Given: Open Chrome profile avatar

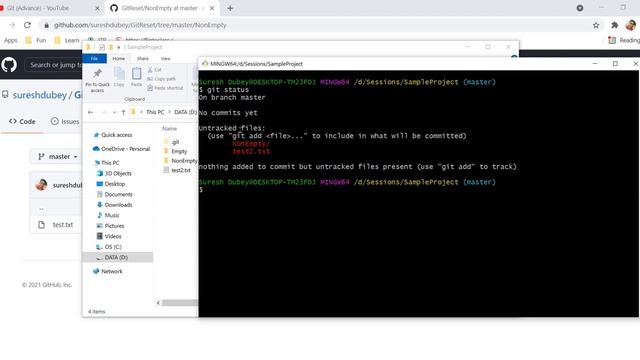Looking at the screenshot, I should pyautogui.click(x=631, y=25).
